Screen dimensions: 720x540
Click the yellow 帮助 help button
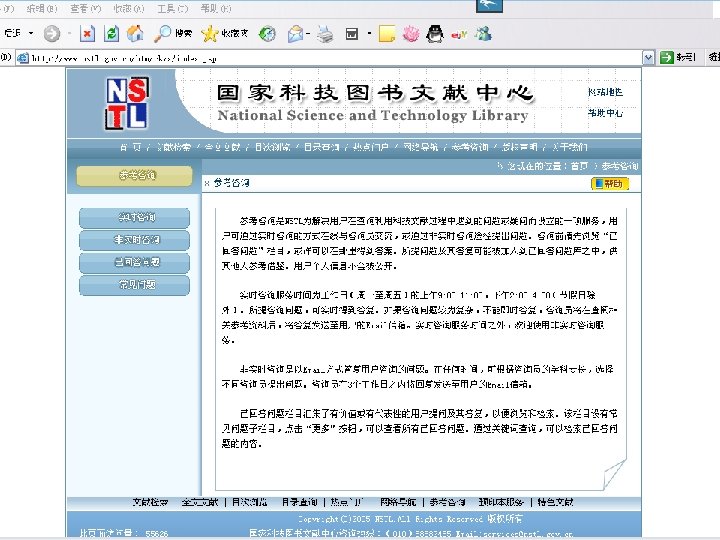[610, 184]
